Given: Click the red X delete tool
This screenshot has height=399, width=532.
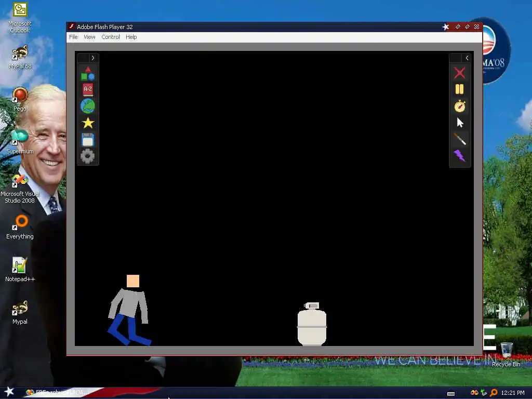Looking at the screenshot, I should 460,73.
